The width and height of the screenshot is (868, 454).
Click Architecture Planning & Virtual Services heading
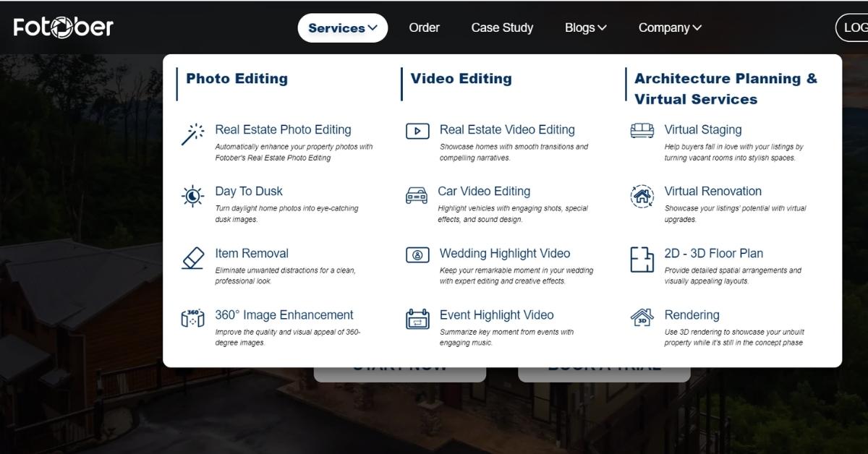tap(726, 88)
